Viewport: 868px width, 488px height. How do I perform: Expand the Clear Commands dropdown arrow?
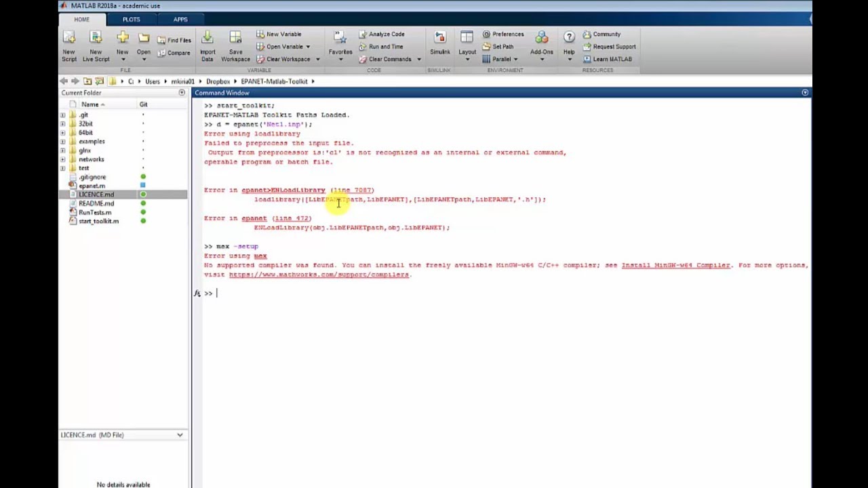coord(419,59)
